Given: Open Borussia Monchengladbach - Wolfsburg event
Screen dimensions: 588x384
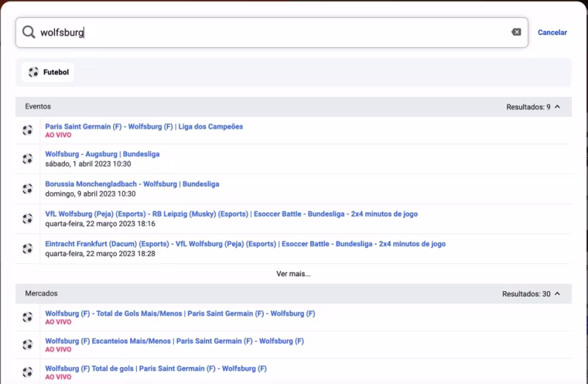Looking at the screenshot, I should pyautogui.click(x=132, y=184).
